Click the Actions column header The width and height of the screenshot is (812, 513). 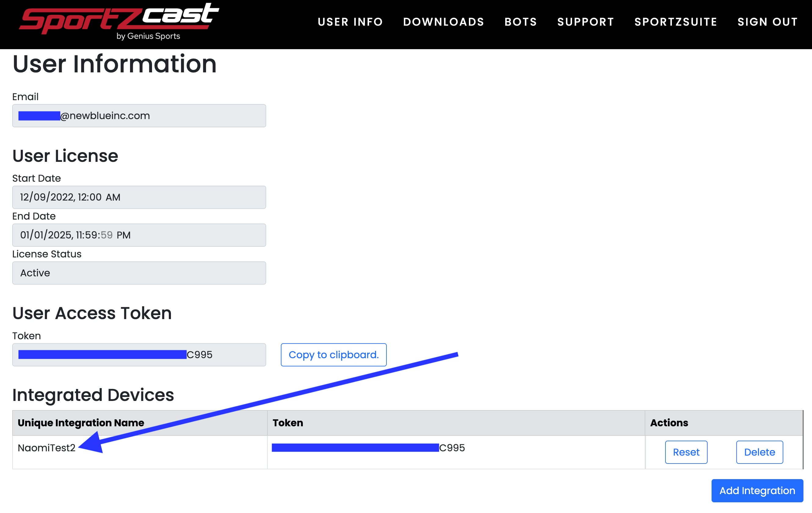(x=724, y=423)
